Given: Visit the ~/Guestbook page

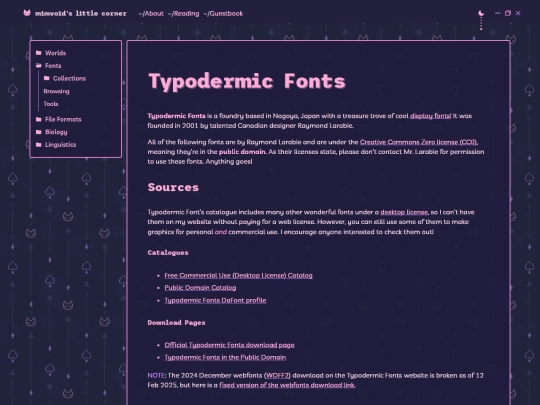Looking at the screenshot, I should (x=223, y=13).
